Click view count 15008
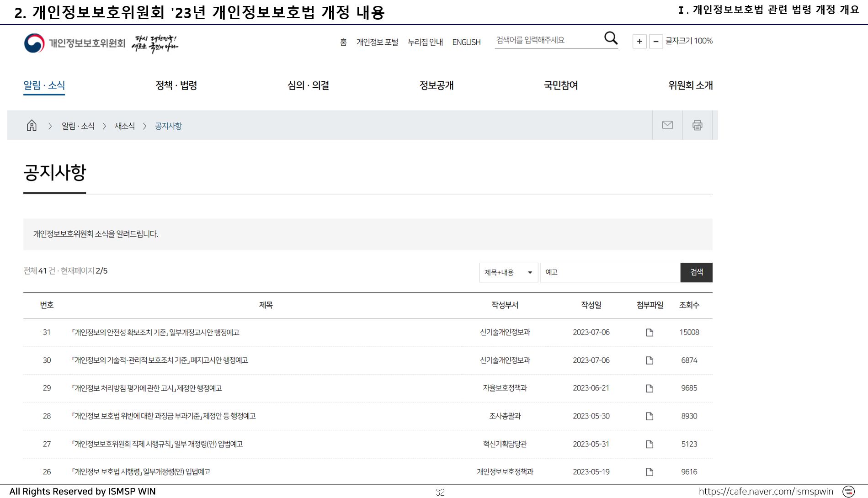This screenshot has height=498, width=868. pyautogui.click(x=689, y=333)
